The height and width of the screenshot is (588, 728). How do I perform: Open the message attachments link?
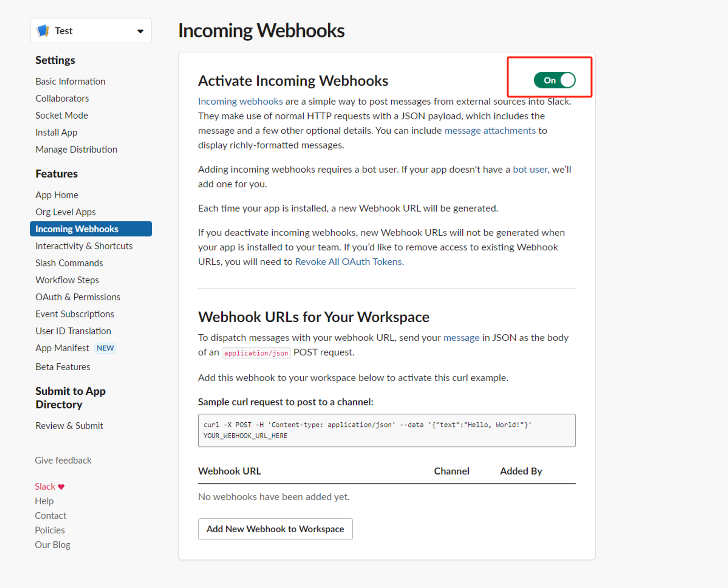490,130
